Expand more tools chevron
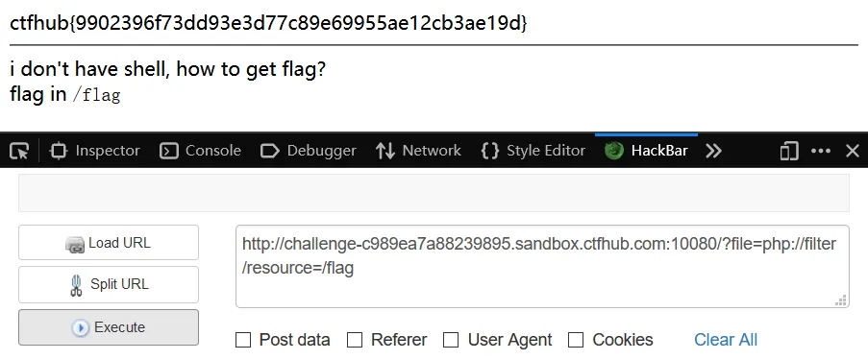The width and height of the screenshot is (868, 360). point(713,151)
